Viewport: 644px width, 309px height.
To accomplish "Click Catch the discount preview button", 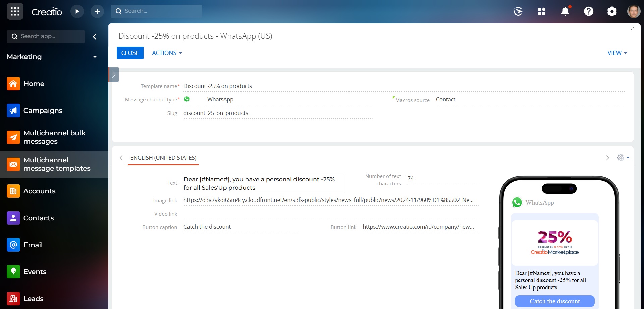I will (x=554, y=301).
